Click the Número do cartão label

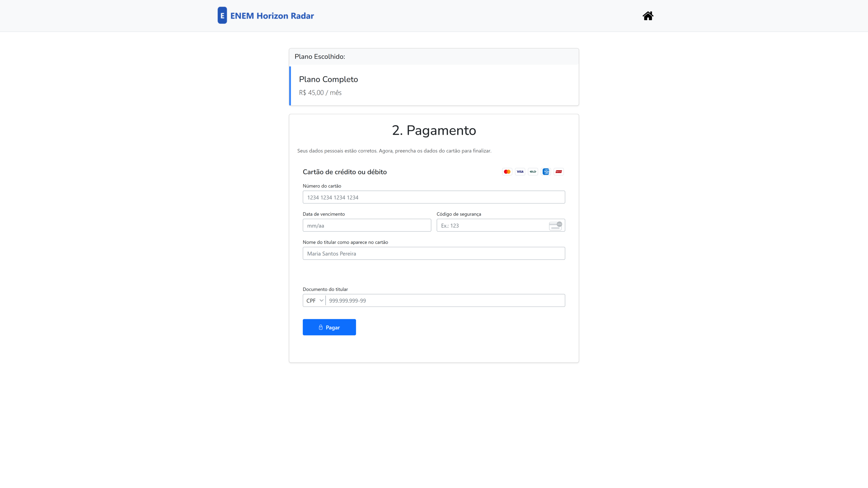(x=322, y=186)
